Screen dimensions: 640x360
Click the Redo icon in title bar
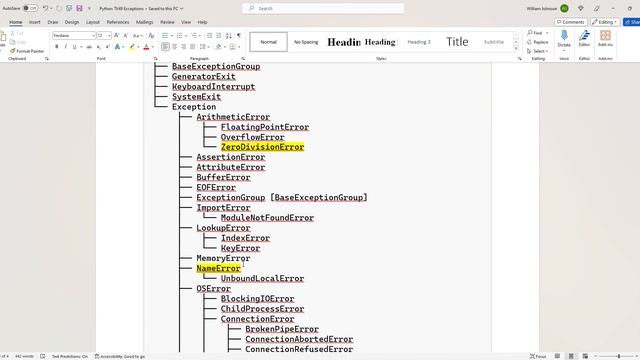click(60, 8)
